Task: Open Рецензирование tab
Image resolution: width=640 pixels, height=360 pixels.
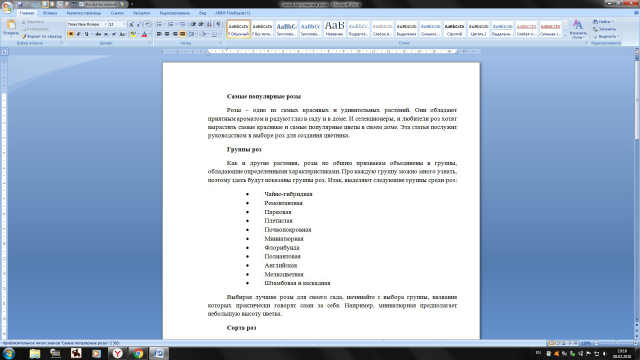Action: tap(175, 13)
